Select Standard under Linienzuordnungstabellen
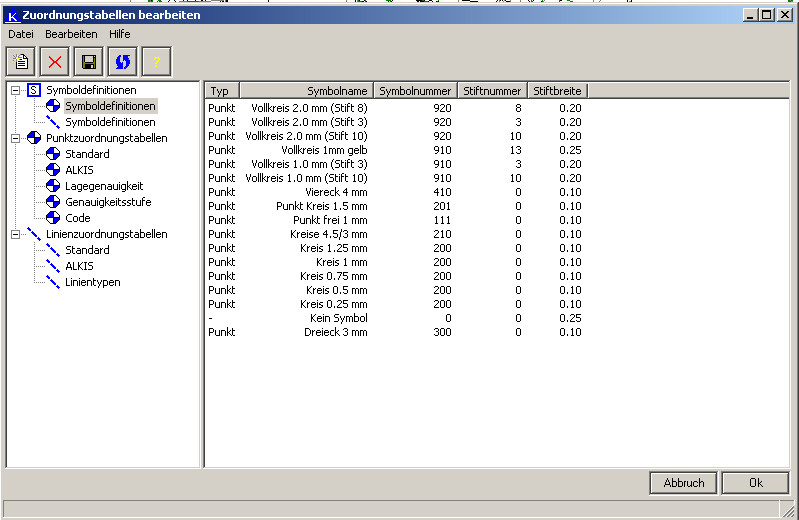 point(87,250)
